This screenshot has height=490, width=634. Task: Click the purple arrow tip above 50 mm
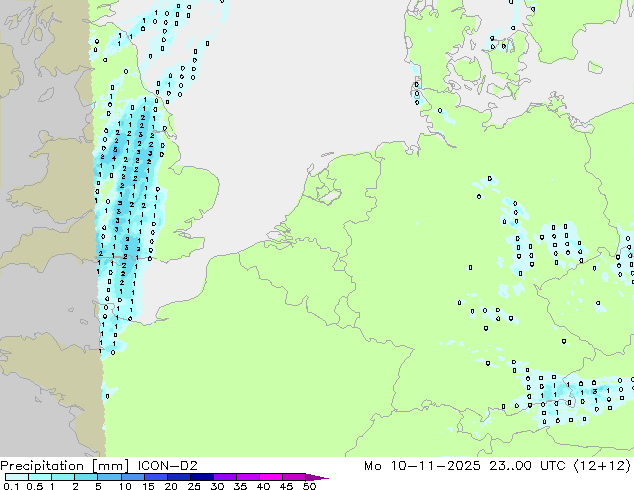pos(317,477)
